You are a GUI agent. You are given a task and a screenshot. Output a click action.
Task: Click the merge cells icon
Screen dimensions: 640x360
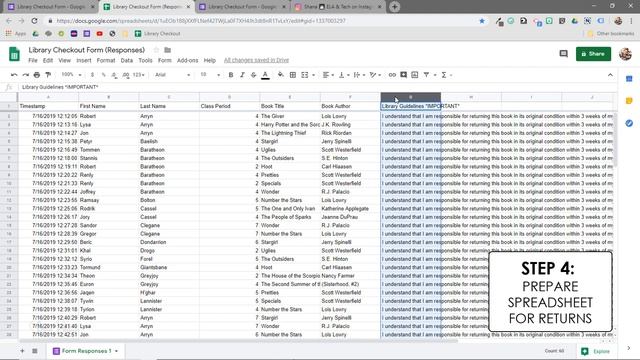click(305, 75)
